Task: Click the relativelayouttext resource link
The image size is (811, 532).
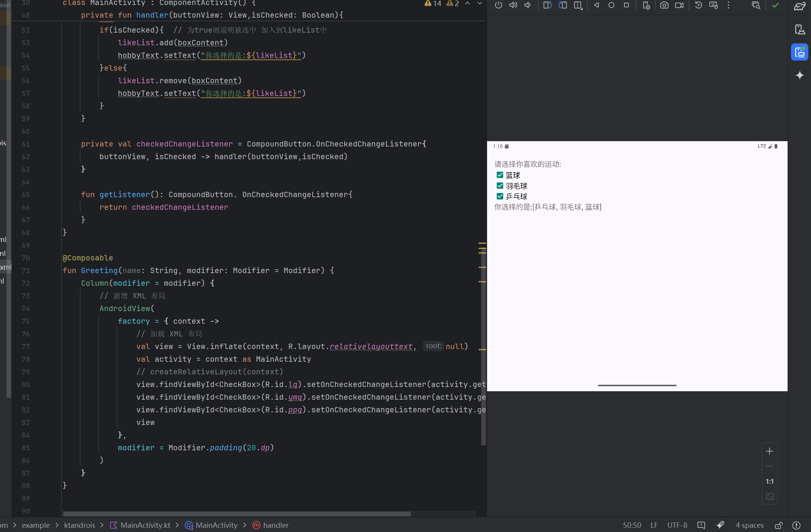Action: click(371, 346)
